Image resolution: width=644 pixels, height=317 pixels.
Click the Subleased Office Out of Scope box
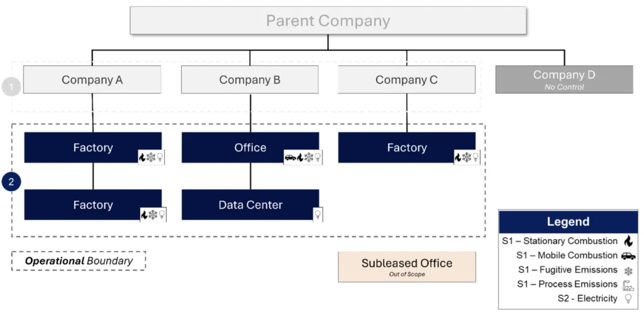click(x=407, y=267)
